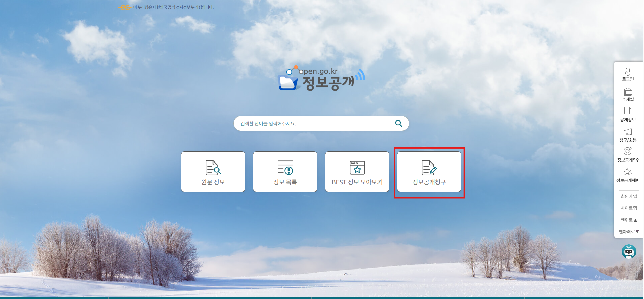Click the open.go.kr 정보공개 logo
This screenshot has width=644, height=299.
click(321, 78)
